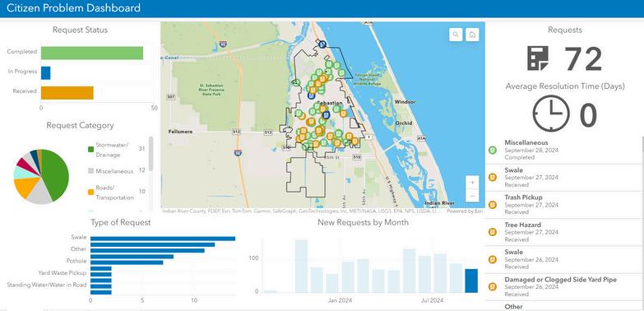Click the Miscellaneous completed status icon
644x311 pixels.
tap(493, 150)
